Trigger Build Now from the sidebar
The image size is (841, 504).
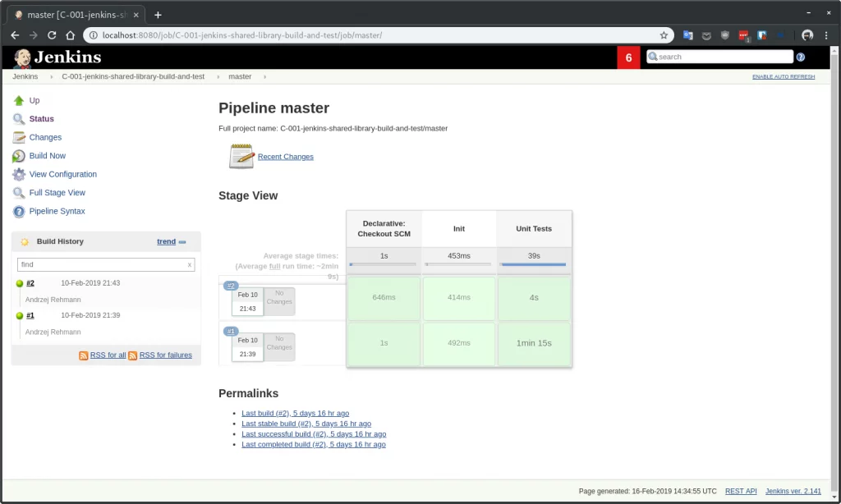(47, 156)
